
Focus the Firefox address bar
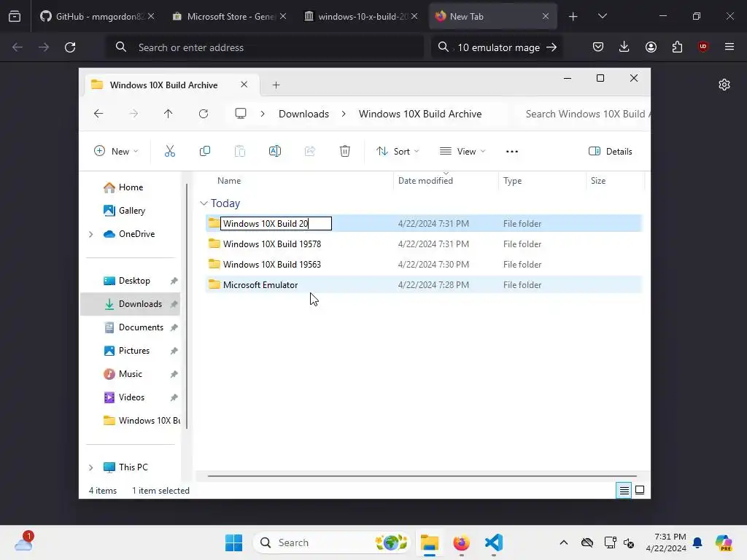click(x=265, y=47)
